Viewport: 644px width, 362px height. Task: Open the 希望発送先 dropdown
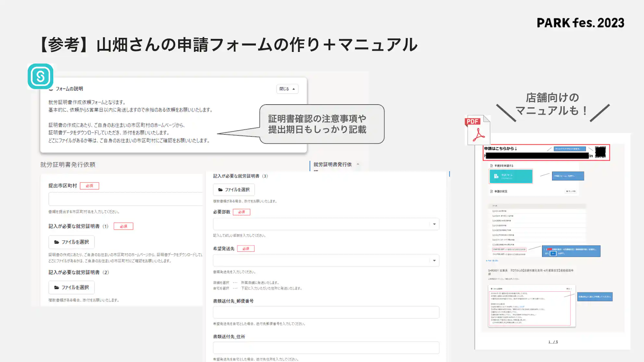[326, 260]
